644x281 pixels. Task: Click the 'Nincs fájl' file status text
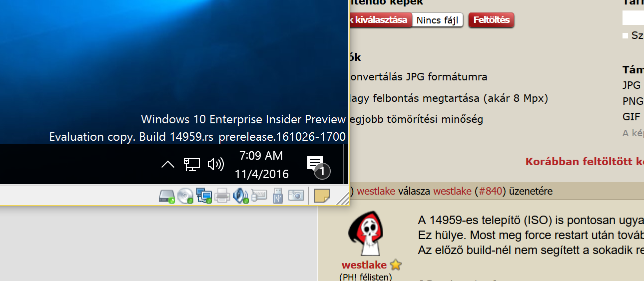tap(438, 20)
